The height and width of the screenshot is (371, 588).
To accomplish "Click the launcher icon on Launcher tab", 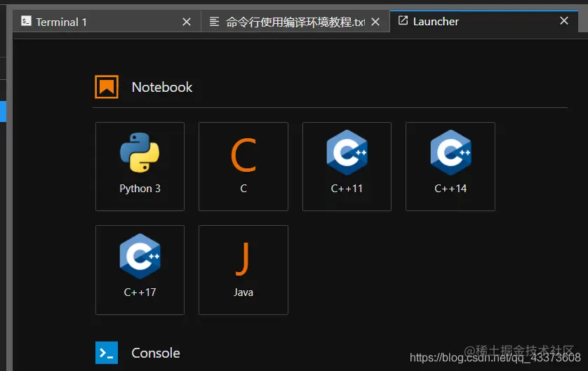I will tap(403, 20).
